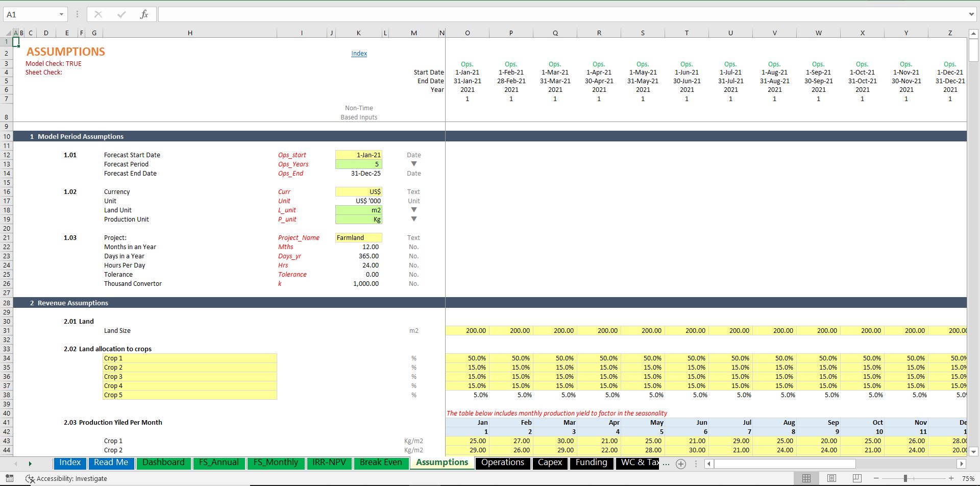
Task: Select Forecast Start Date cell 1-Jan-21
Action: (359, 155)
